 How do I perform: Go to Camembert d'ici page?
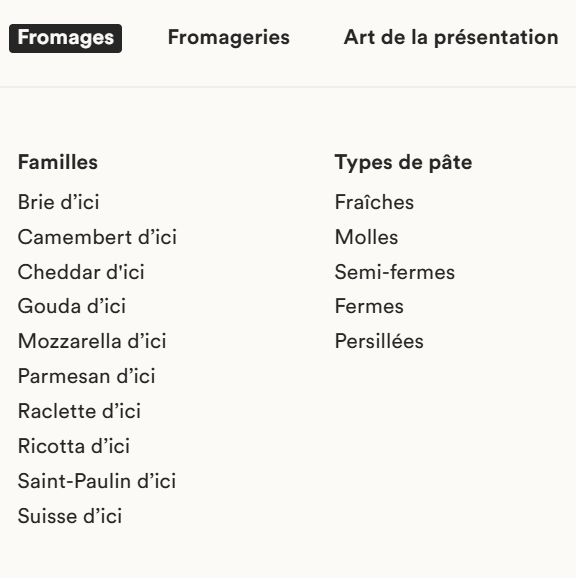pyautogui.click(x=97, y=237)
